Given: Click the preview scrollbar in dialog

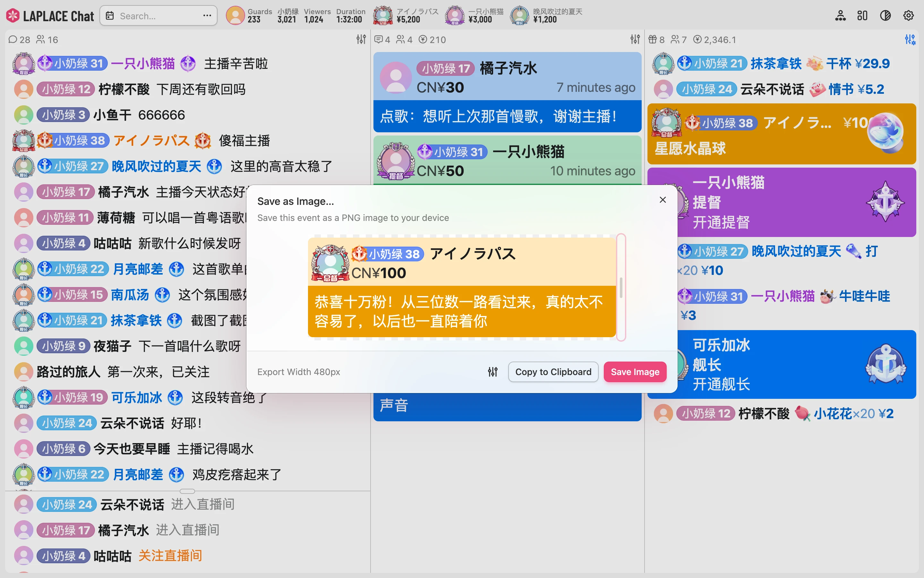Looking at the screenshot, I should click(621, 287).
